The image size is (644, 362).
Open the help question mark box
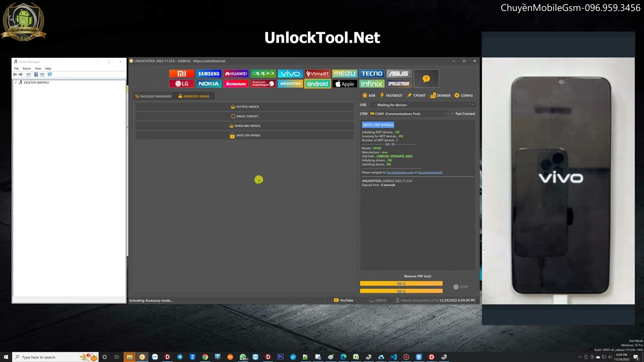coord(426,78)
